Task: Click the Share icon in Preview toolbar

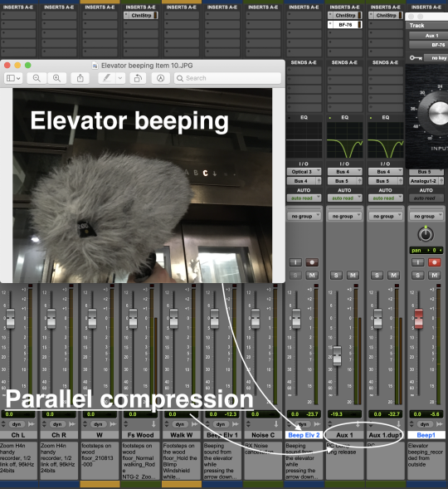Action: [80, 78]
